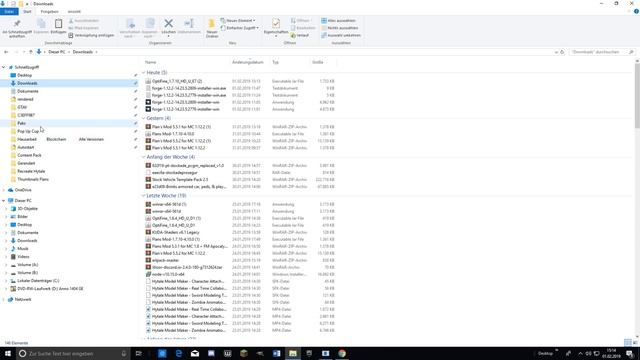Click Dieser PC in the address breadcrumb

coord(57,52)
